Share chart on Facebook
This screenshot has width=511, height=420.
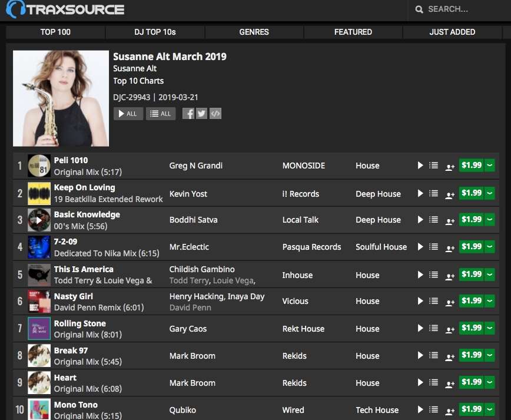click(188, 114)
